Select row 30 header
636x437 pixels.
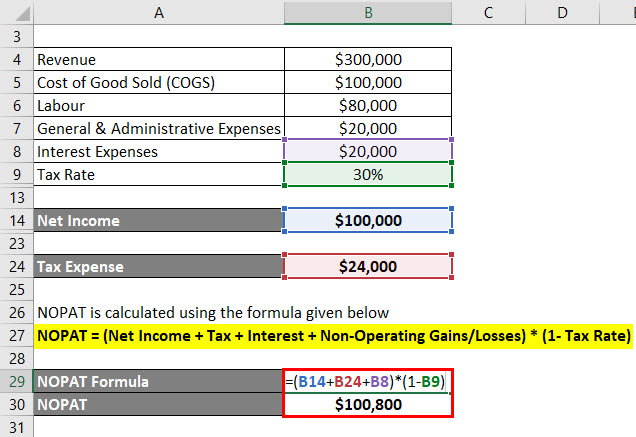[17, 405]
